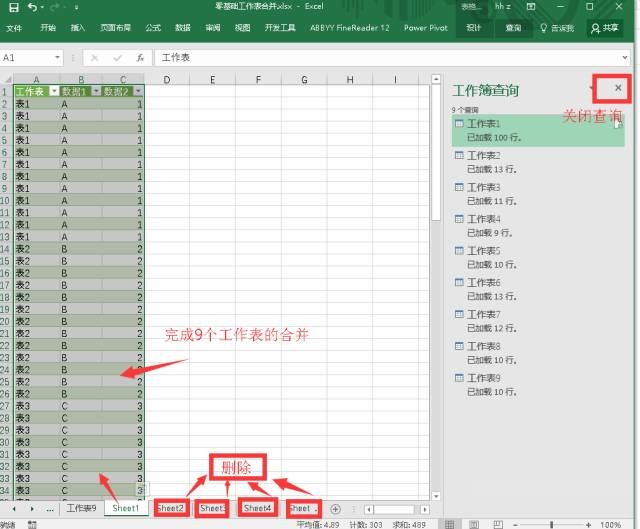The image size is (640, 529).
Task: Add a new sheet plus button
Action: [x=336, y=509]
